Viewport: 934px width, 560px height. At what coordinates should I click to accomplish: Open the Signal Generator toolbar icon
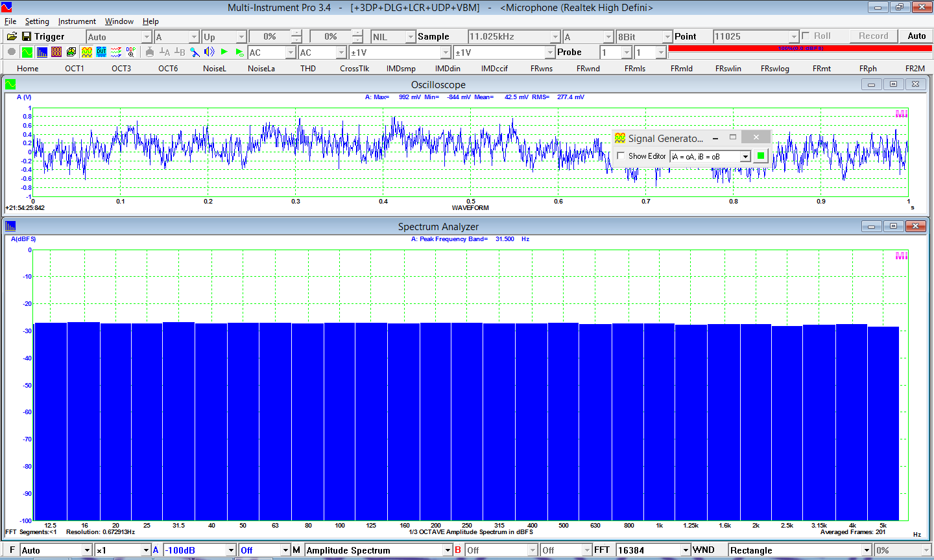click(x=86, y=52)
